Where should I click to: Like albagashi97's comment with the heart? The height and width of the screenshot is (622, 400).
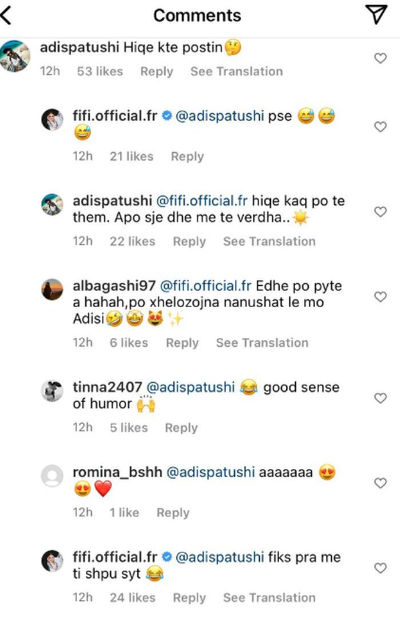(381, 297)
